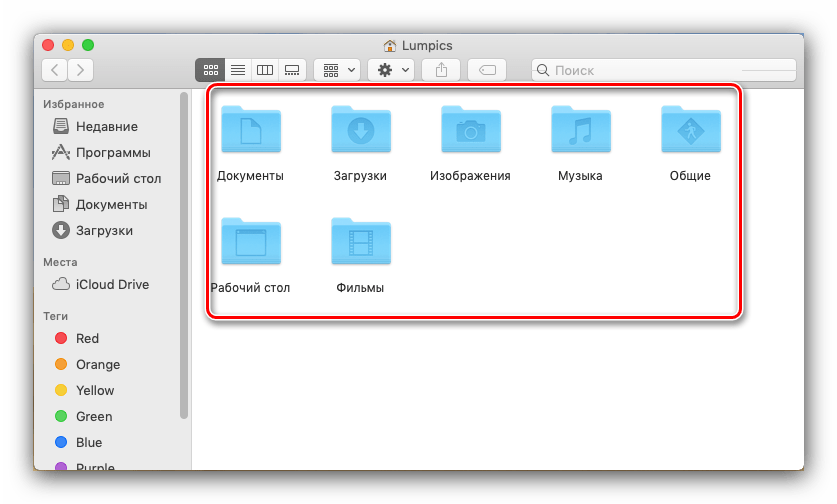The image size is (837, 504).
Task: Expand the group-by arrangement dropdown
Action: (x=338, y=70)
